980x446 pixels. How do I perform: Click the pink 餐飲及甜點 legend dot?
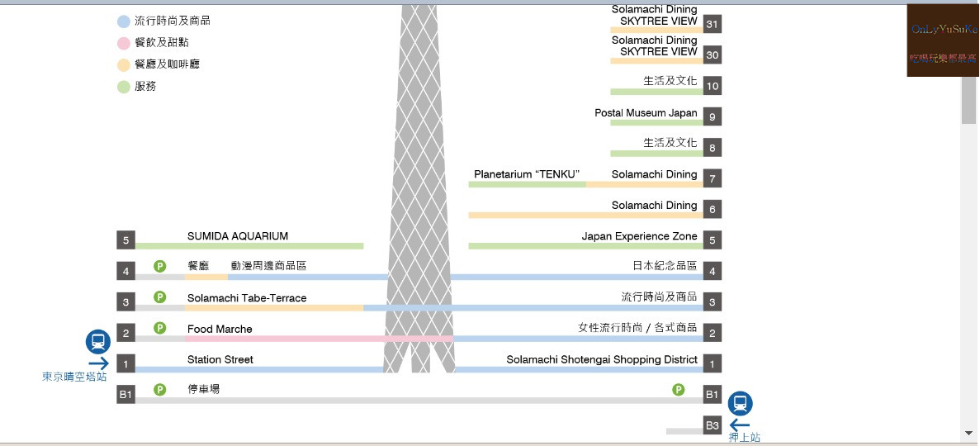tap(124, 43)
